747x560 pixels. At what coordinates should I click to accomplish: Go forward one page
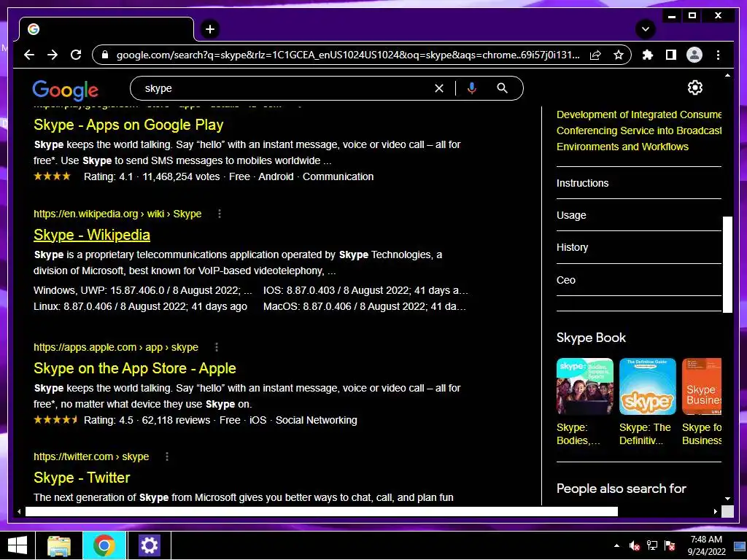53,55
